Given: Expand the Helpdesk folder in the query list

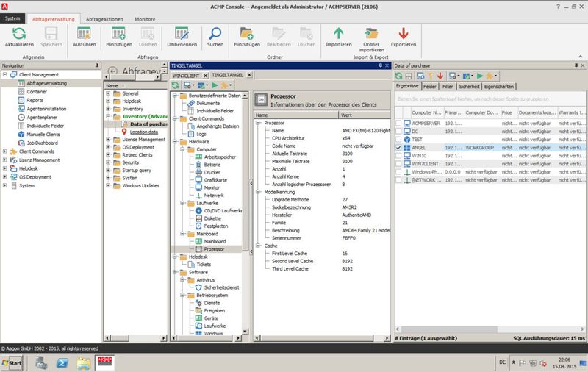Looking at the screenshot, I should coord(108,101).
